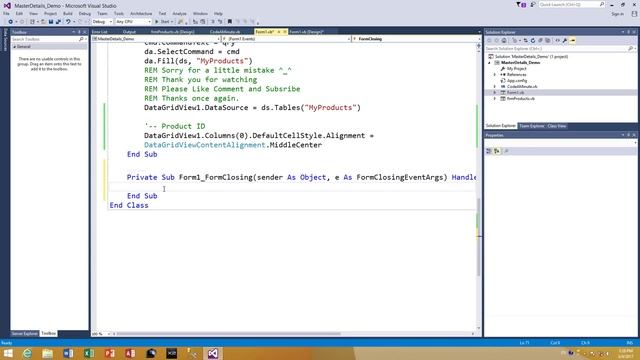Open the Architecture menu
640x360 pixels.
141,13
